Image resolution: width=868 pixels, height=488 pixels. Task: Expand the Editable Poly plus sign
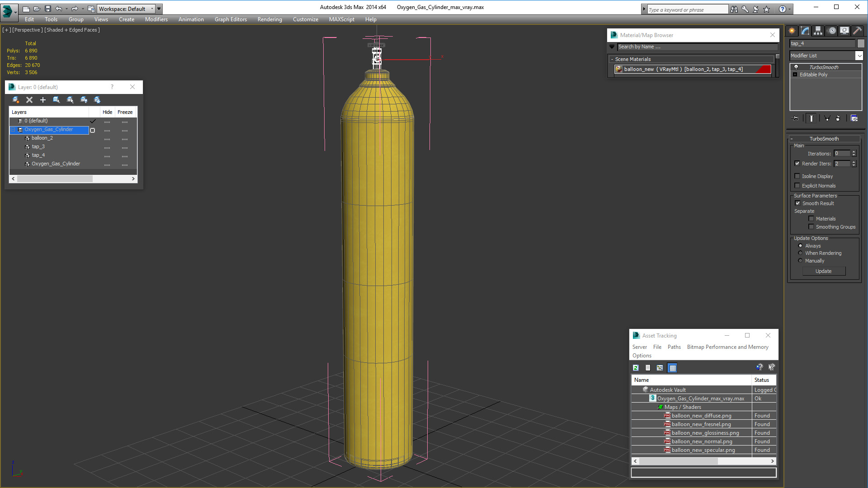(x=795, y=75)
